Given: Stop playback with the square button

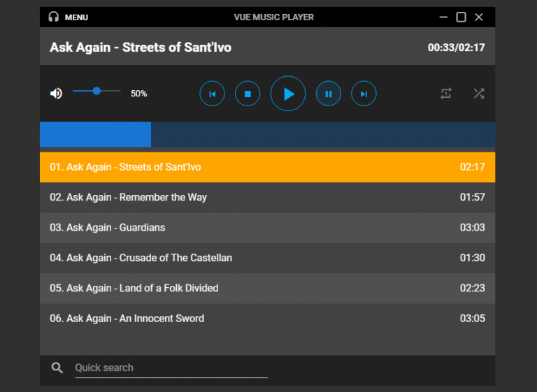Looking at the screenshot, I should click(x=248, y=94).
